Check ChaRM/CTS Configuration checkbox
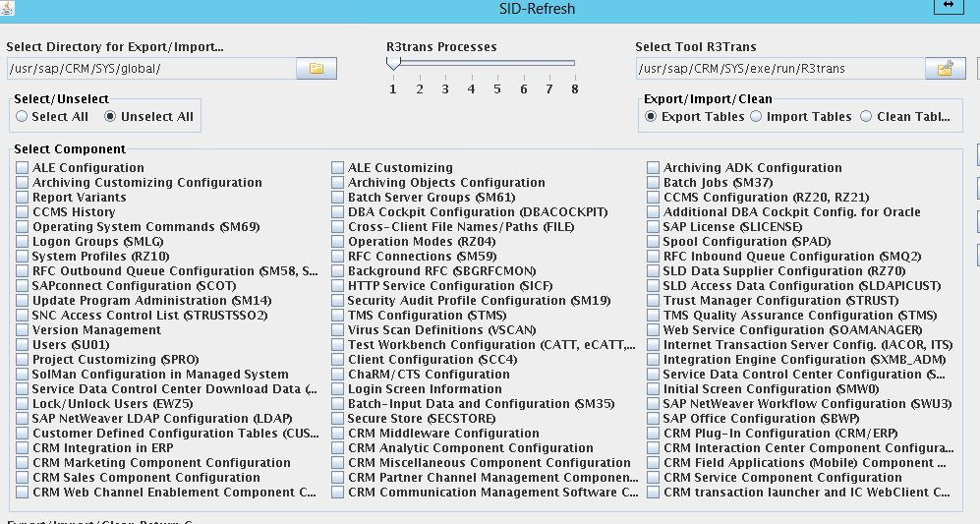This screenshot has width=980, height=524. click(337, 374)
